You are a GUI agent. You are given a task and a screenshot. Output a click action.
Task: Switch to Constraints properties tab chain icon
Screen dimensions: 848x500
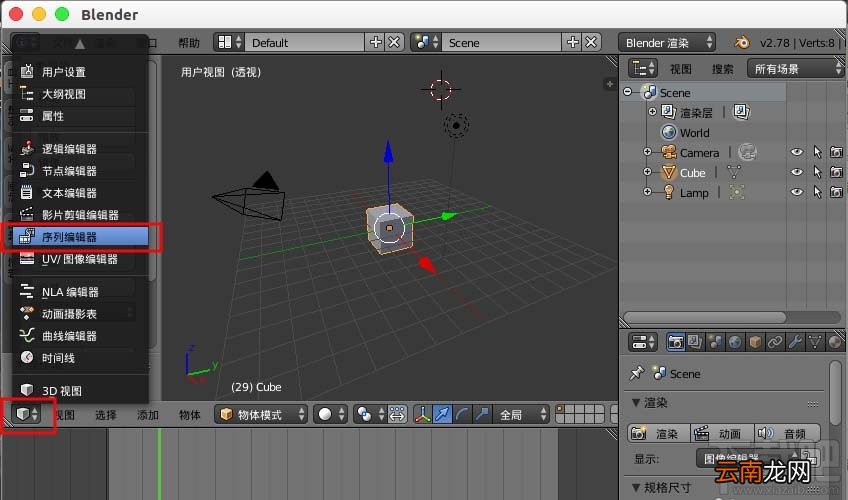click(x=775, y=342)
